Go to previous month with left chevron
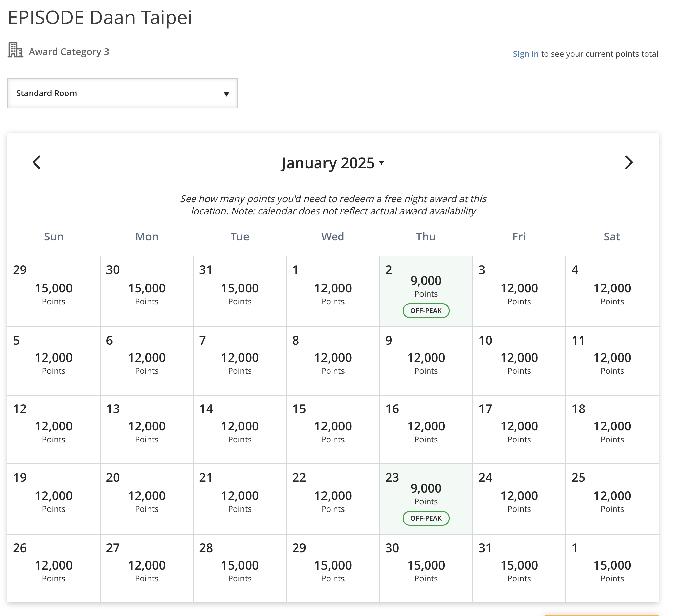This screenshot has width=687, height=616. [x=37, y=162]
